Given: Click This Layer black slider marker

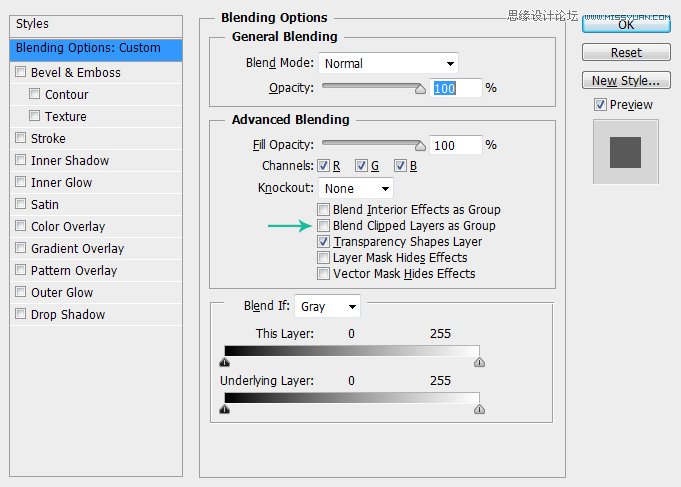Looking at the screenshot, I should point(225,362).
